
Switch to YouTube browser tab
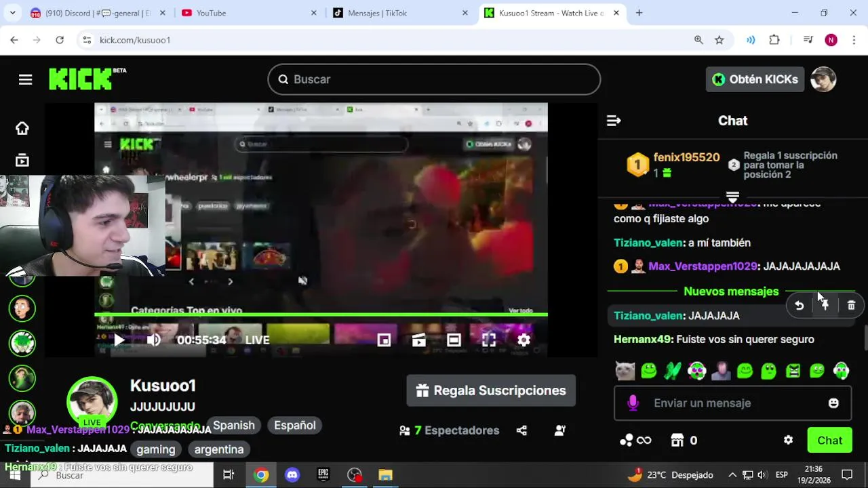[249, 13]
